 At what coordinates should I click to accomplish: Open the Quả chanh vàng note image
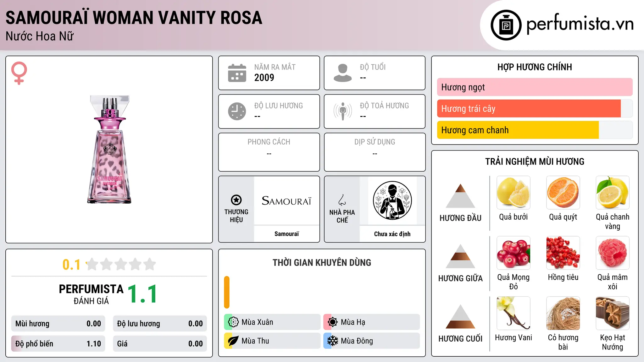tap(613, 193)
